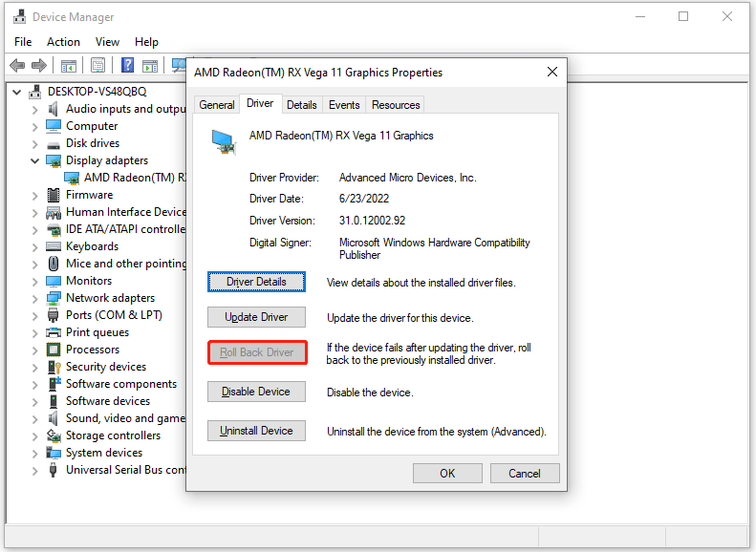Screen dimensions: 756x552
Task: Expand the Processors category
Action: [34, 350]
